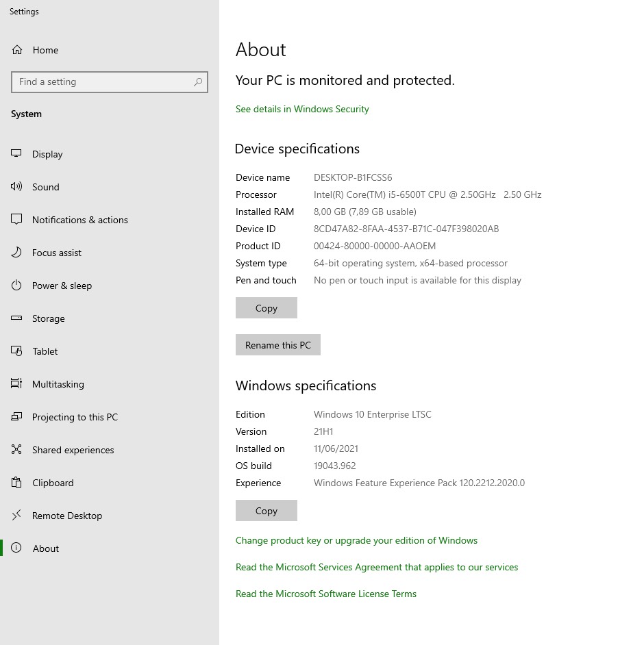Click the Device specifications heading
Viewport: 644px width, 645px height.
(x=297, y=149)
